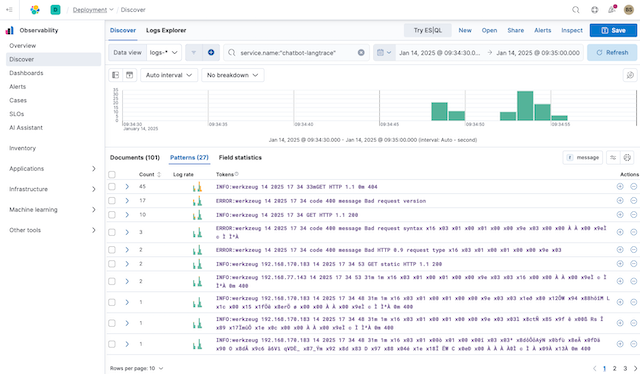The image size is (640, 374).
Task: Add a filter with plus icon
Action: 211,53
